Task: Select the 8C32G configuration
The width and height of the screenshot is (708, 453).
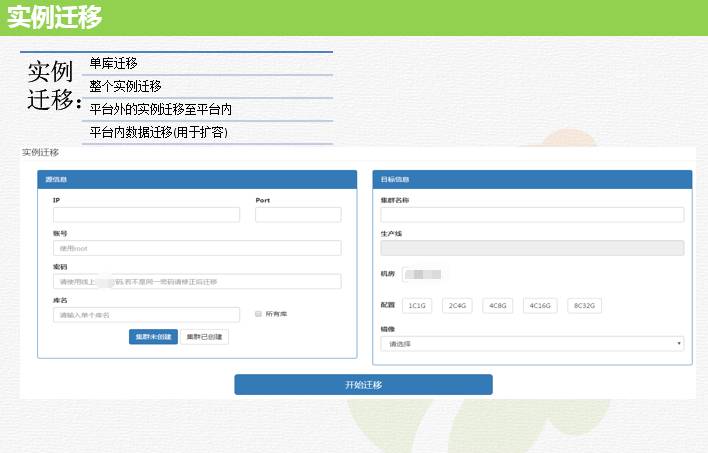Action: 584,306
